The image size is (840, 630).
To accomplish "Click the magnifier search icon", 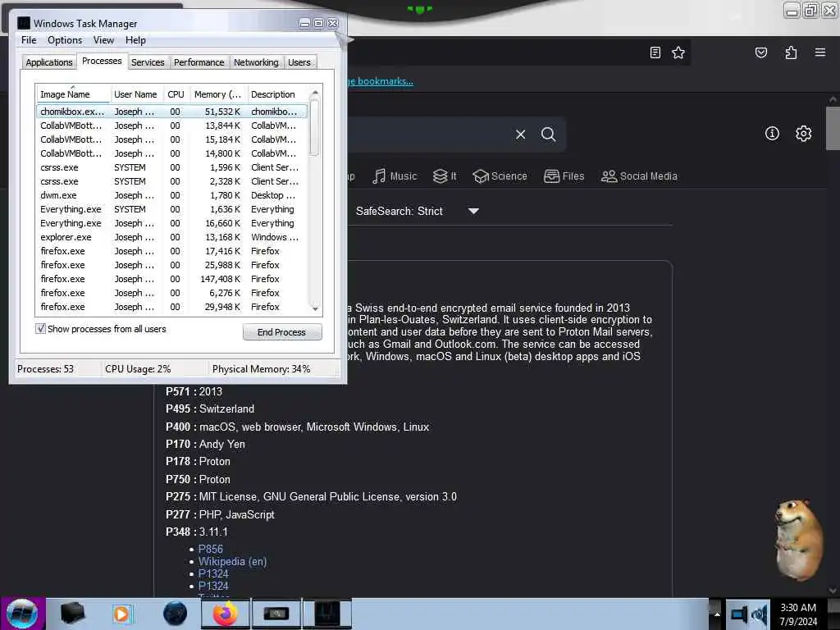I will tap(548, 134).
